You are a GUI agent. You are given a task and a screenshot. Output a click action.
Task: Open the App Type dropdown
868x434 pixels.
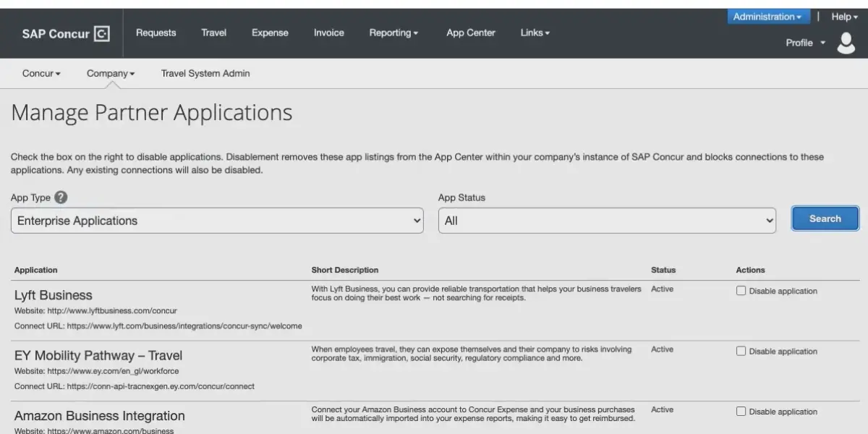(x=217, y=221)
